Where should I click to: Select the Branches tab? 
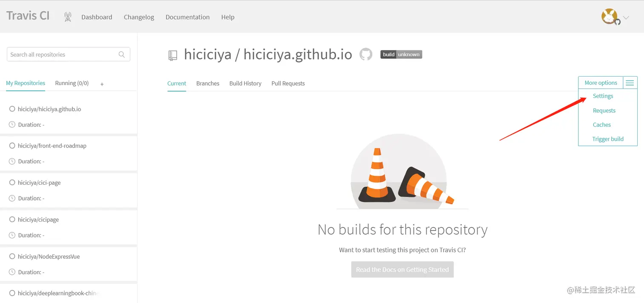(x=208, y=83)
